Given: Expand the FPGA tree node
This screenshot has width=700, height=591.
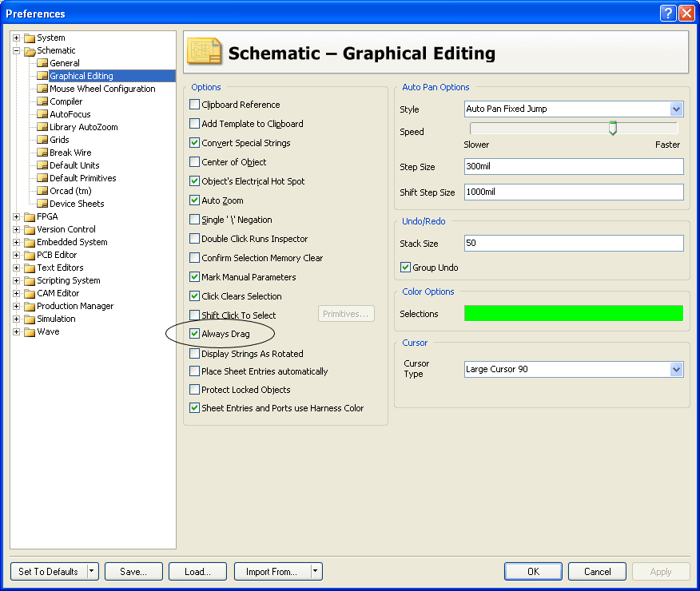Looking at the screenshot, I should point(17,216).
